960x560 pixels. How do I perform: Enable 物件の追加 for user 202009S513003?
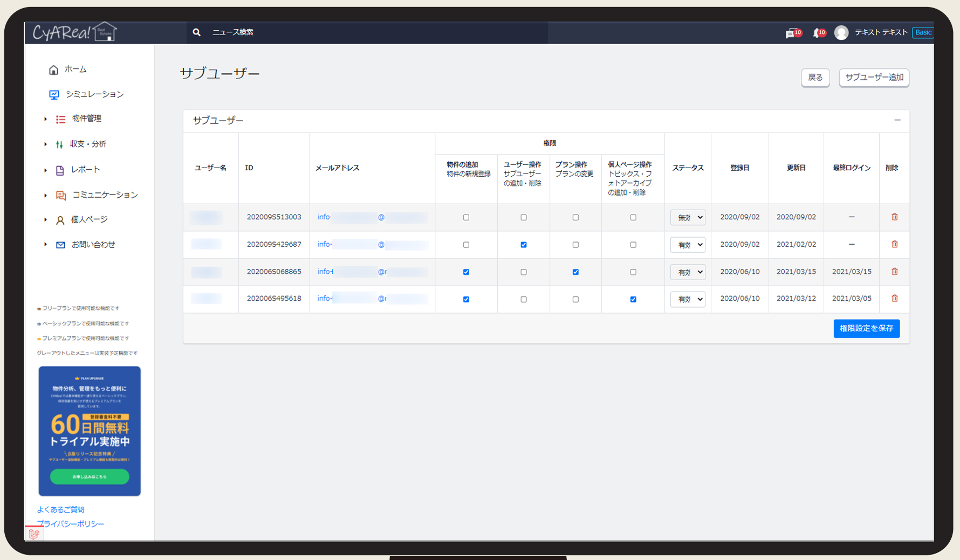466,218
